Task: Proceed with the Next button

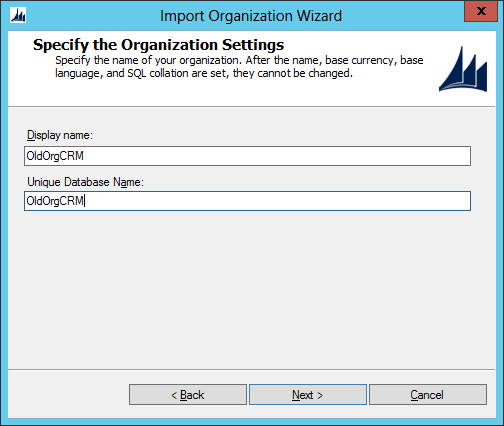Action: point(308,395)
